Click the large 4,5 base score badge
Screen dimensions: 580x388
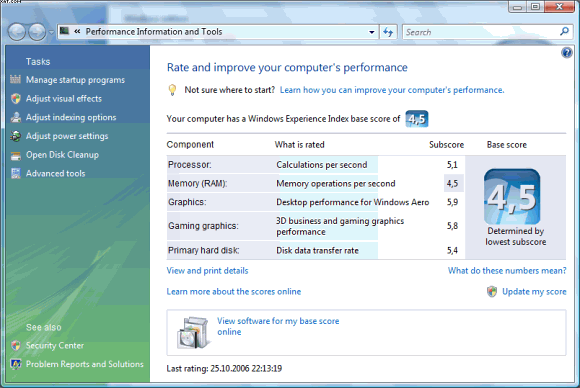pyautogui.click(x=512, y=196)
